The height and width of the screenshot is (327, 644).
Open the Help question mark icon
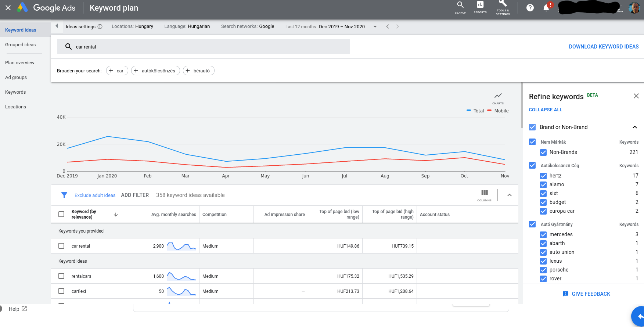pyautogui.click(x=530, y=8)
